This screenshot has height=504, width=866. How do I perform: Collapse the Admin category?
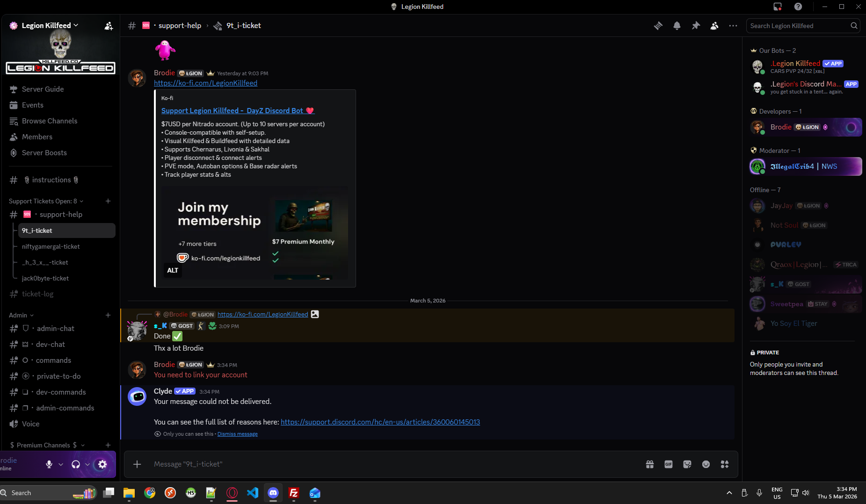(22, 315)
